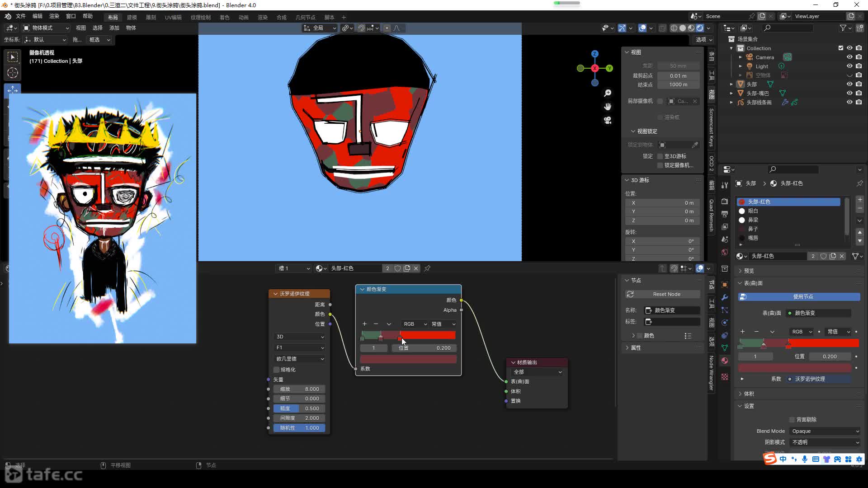The image size is (868, 488).
Task: Toggle X-ray mode in viewport header
Action: [662, 28]
